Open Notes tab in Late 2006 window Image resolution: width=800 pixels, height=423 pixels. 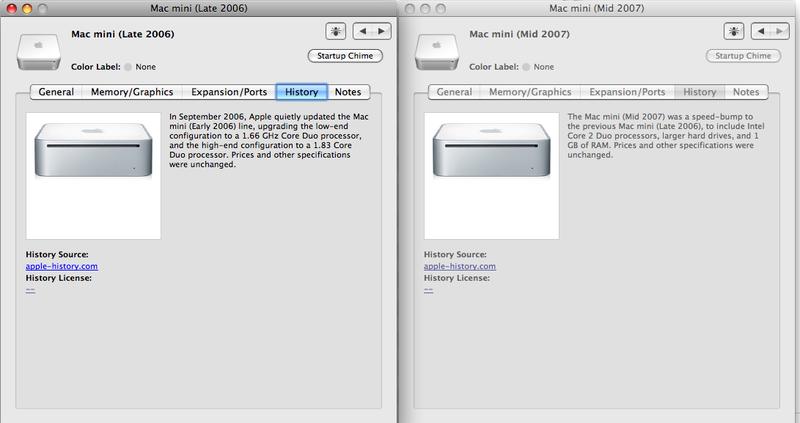tap(348, 92)
